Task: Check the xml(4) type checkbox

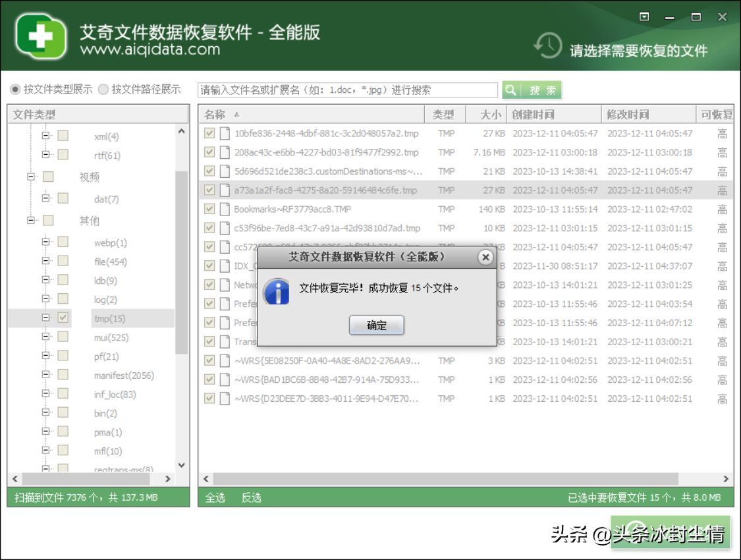Action: tap(63, 136)
